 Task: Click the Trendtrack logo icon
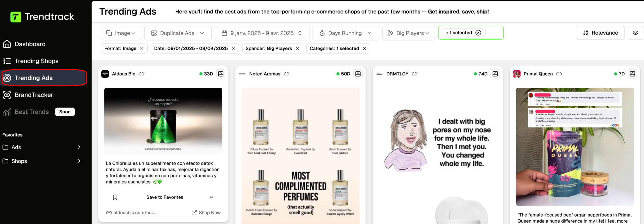tap(16, 17)
